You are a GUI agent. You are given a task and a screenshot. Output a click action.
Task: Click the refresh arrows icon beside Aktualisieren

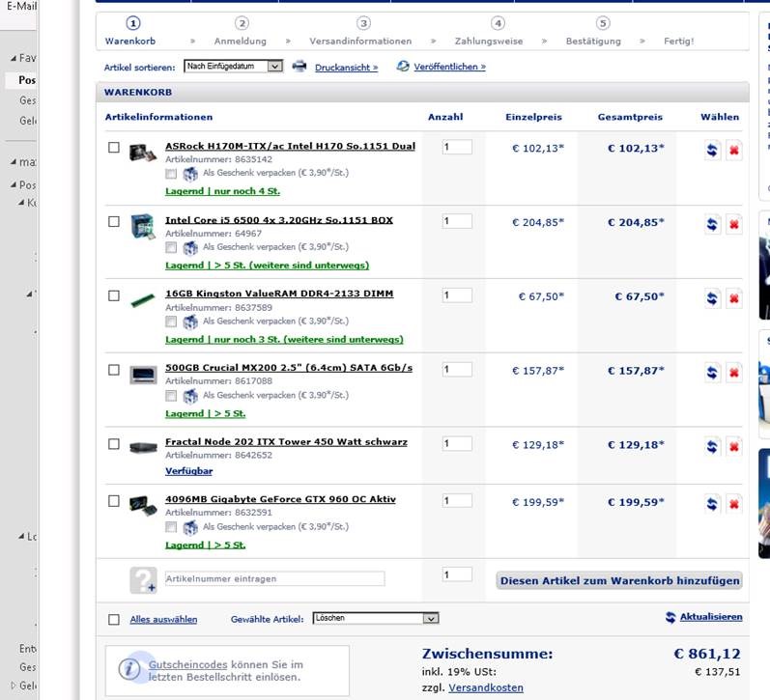coord(670,618)
